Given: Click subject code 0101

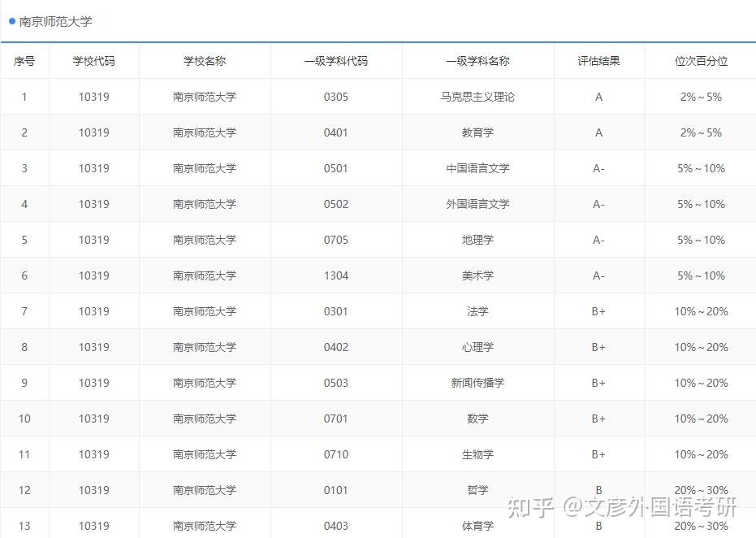Looking at the screenshot, I should coord(336,490).
